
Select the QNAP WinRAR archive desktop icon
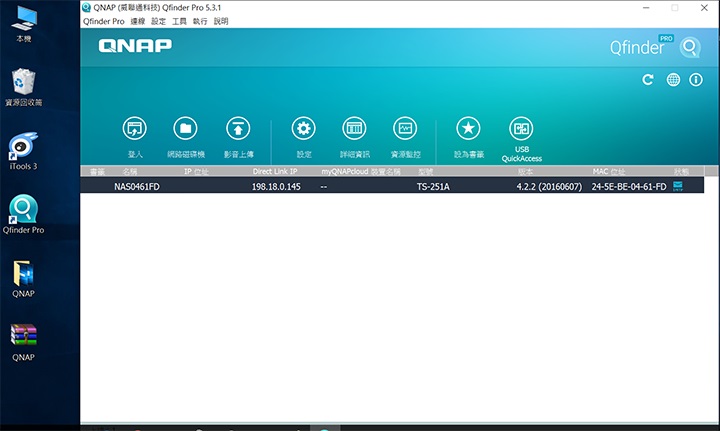pyautogui.click(x=23, y=342)
